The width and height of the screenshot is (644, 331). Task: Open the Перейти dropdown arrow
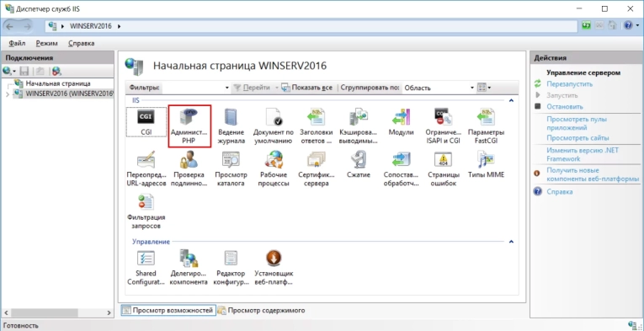(277, 88)
